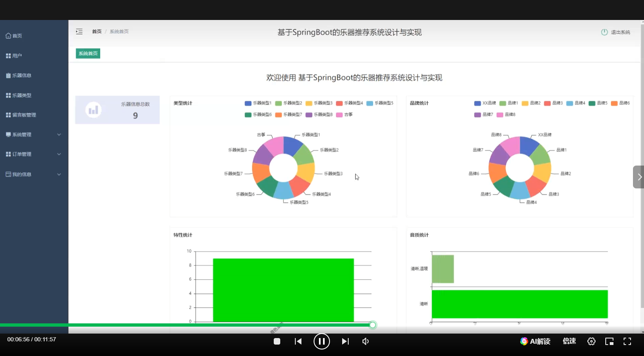Skip to the previous video
This screenshot has width=644, height=356.
(298, 341)
